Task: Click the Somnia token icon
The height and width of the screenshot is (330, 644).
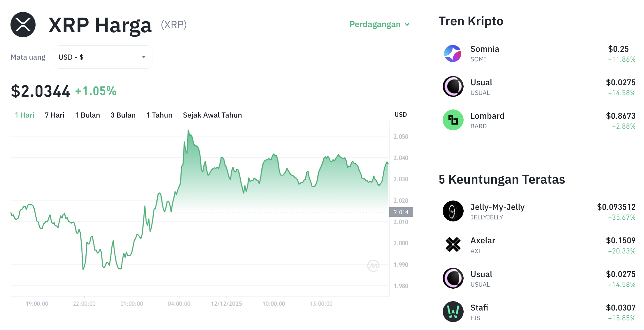Action: pos(453,54)
